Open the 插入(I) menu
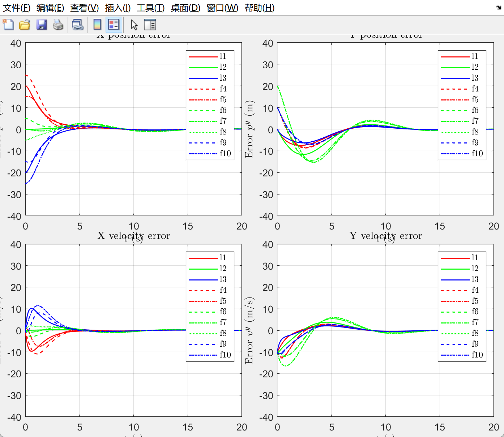504x437 pixels. [118, 8]
